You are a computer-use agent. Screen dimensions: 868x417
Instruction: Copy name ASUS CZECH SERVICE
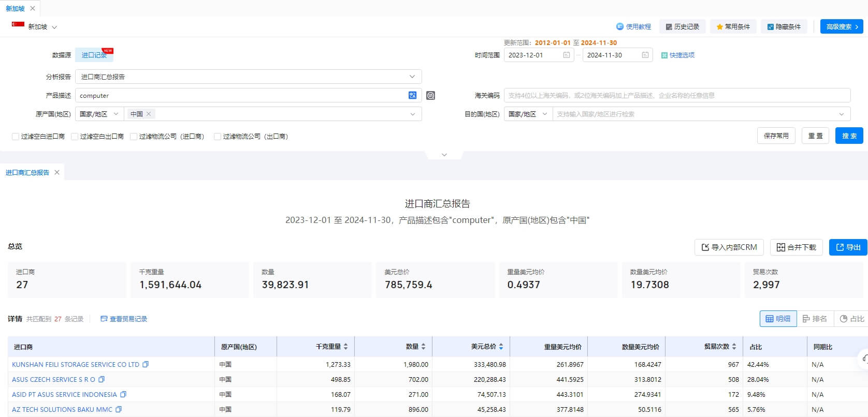click(102, 379)
